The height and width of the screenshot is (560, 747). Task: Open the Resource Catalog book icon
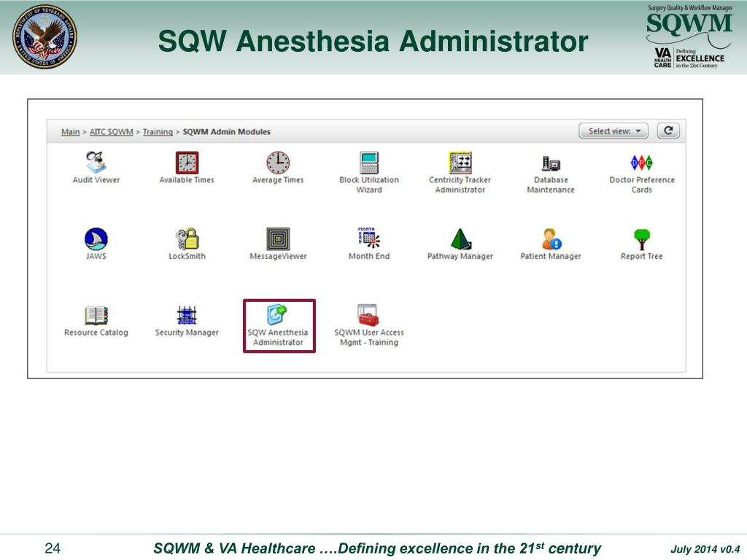(x=96, y=315)
